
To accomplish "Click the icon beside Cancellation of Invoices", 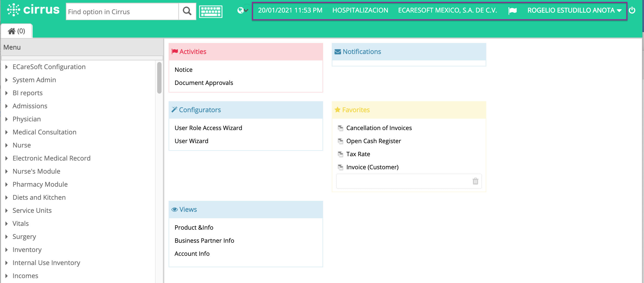I will tap(340, 128).
